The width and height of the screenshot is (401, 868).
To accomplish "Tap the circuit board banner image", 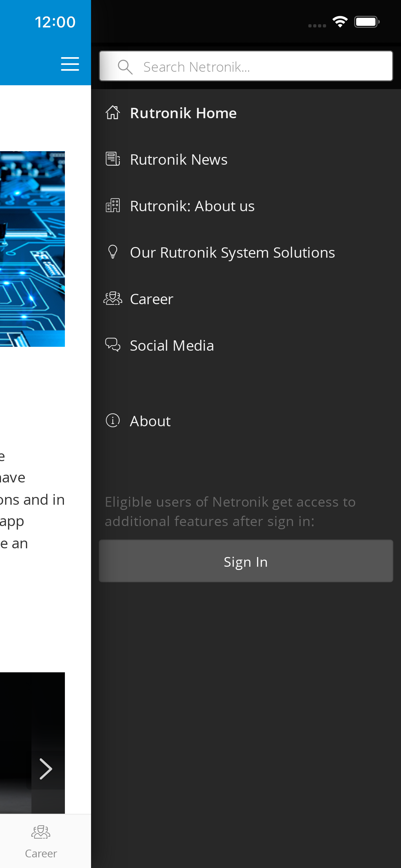I will click(x=32, y=249).
